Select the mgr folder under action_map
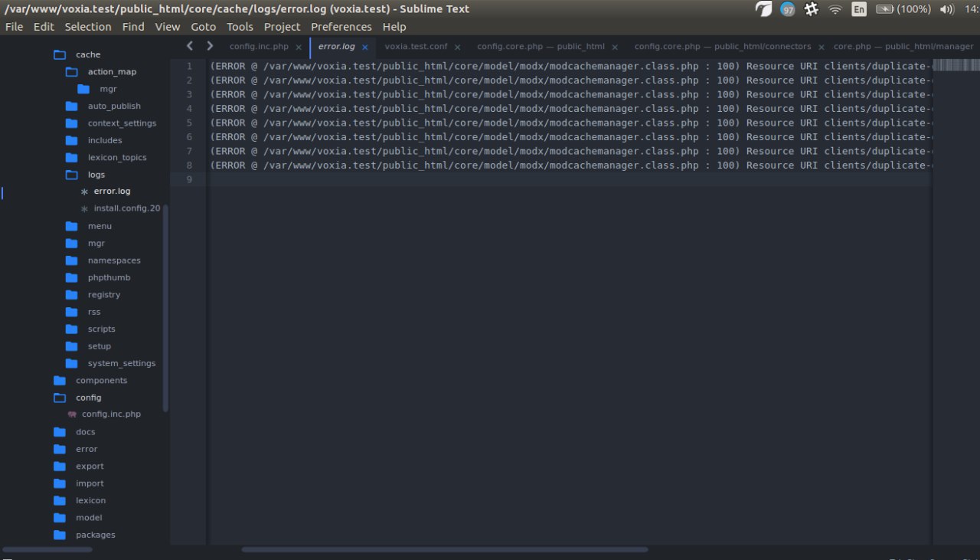The image size is (980, 560). coord(108,89)
